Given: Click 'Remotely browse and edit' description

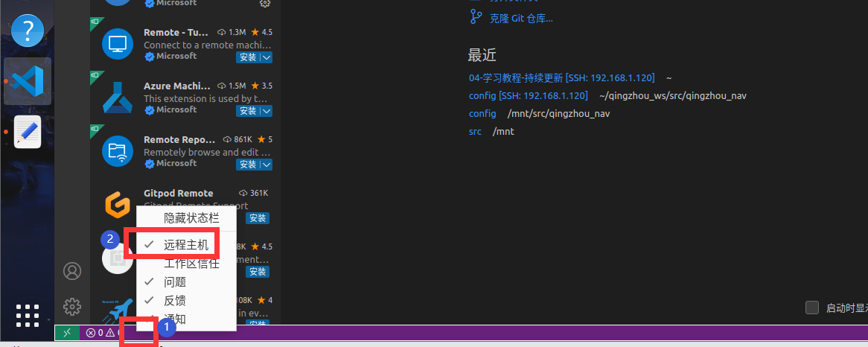Looking at the screenshot, I should point(208,152).
